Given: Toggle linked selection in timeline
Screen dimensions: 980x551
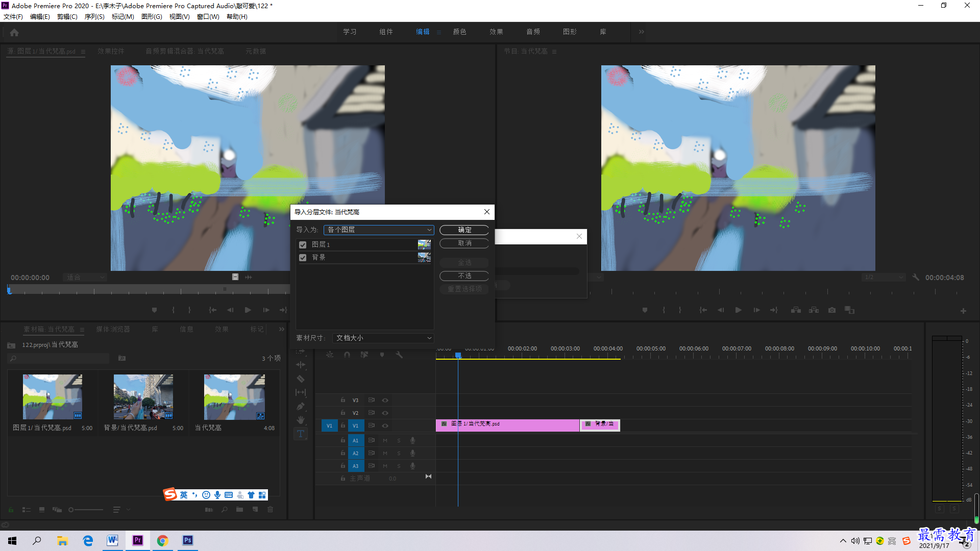Looking at the screenshot, I should 364,355.
